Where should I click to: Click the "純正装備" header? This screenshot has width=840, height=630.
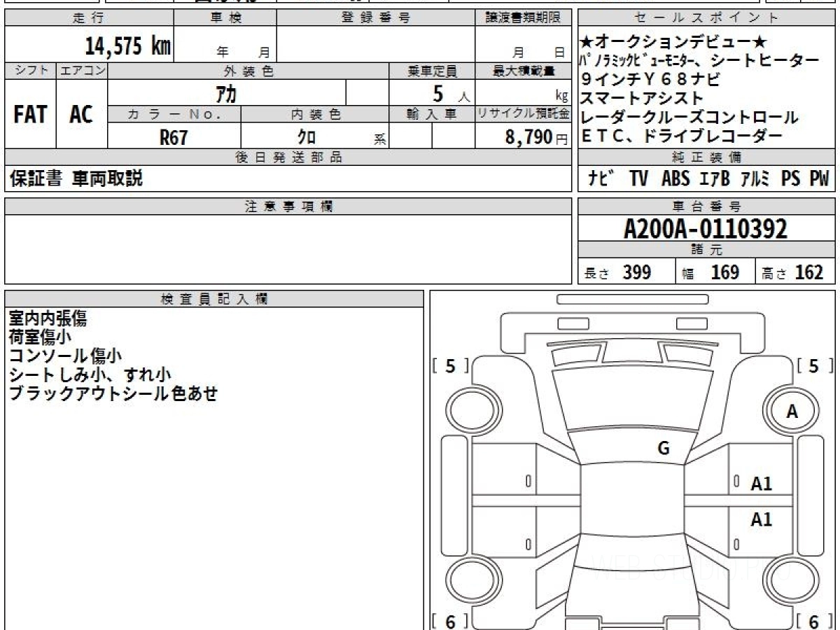[x=707, y=157]
